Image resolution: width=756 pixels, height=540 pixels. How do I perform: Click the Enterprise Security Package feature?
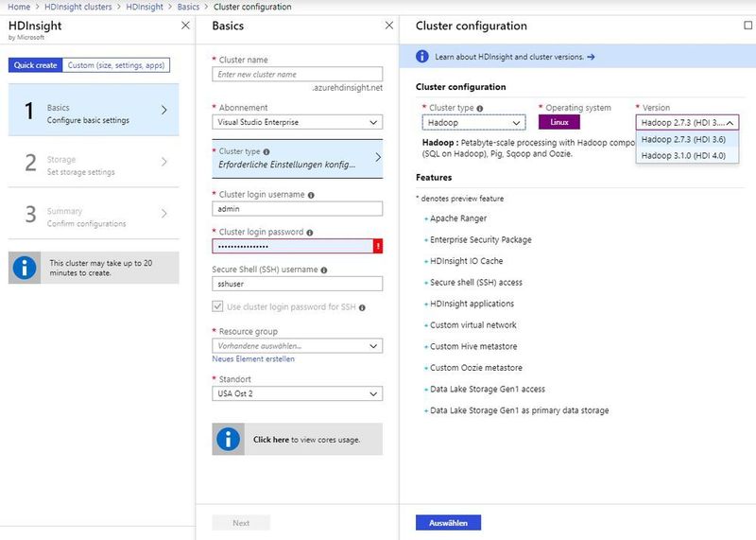[481, 240]
